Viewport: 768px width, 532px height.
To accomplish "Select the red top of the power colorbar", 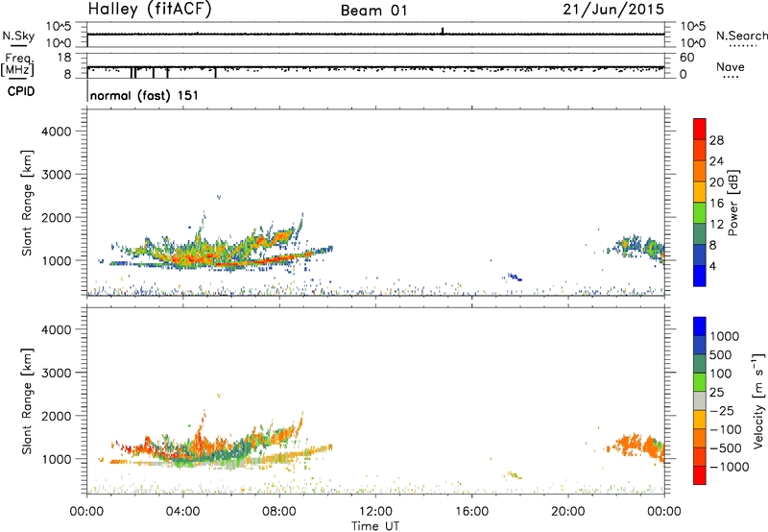I will coord(700,129).
